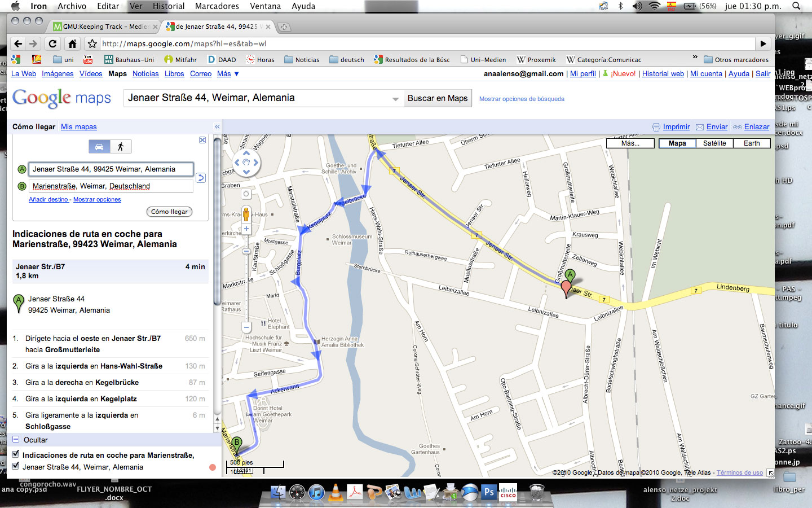Expand the Más menu in Google bar
This screenshot has width=812, height=508.
coord(228,74)
